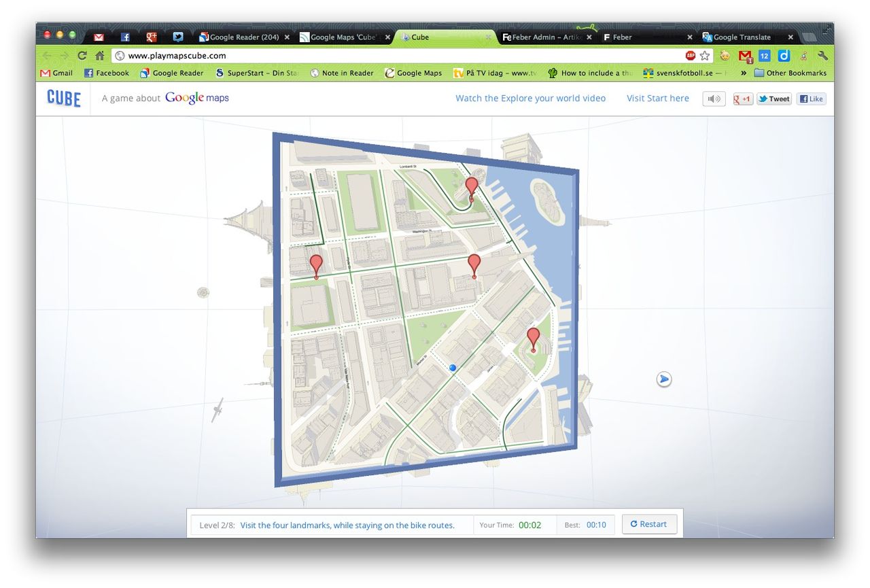Click the island in the harbor water
Image resolution: width=870 pixels, height=588 pixels.
pos(547,201)
